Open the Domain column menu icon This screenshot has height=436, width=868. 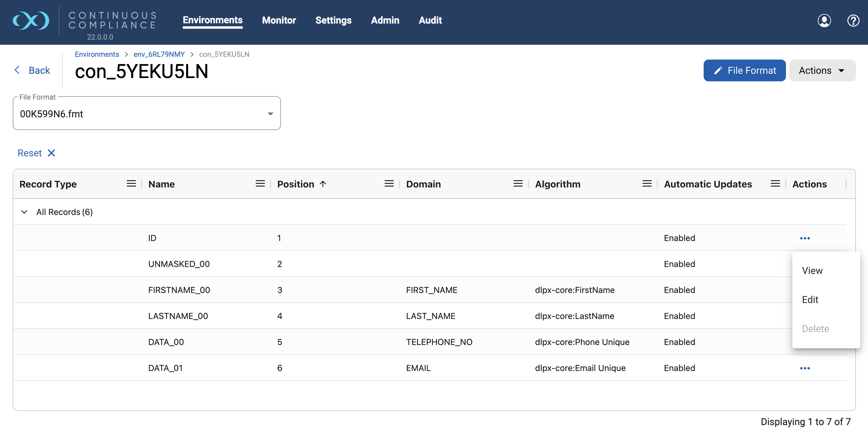(x=518, y=184)
